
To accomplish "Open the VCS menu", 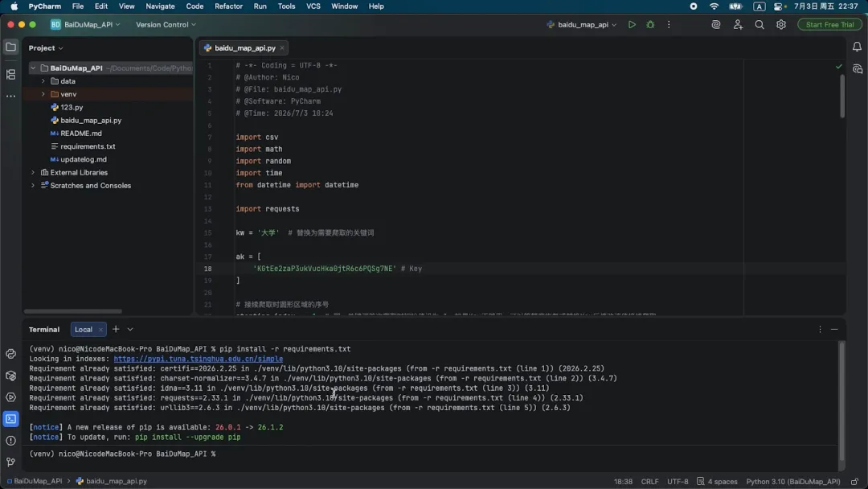I will (x=313, y=6).
